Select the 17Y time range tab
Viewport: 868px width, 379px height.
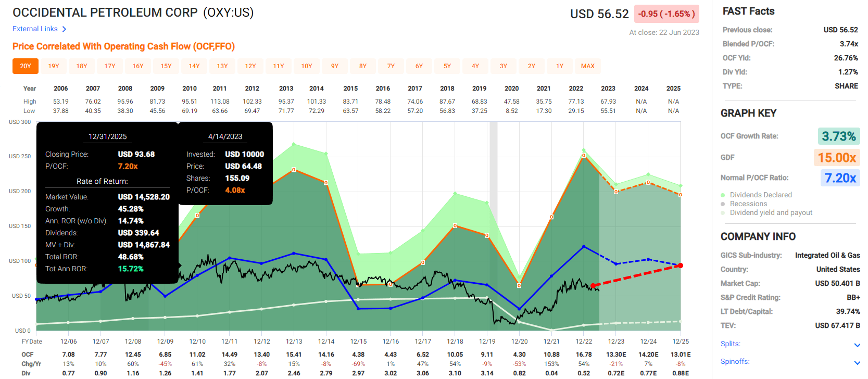(110, 66)
